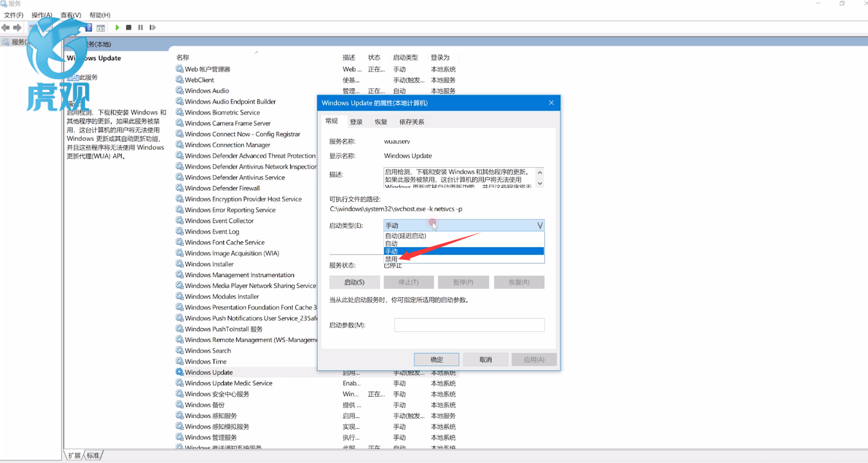Open the 启动类型 combo box
This screenshot has height=463, width=868.
[x=464, y=226]
